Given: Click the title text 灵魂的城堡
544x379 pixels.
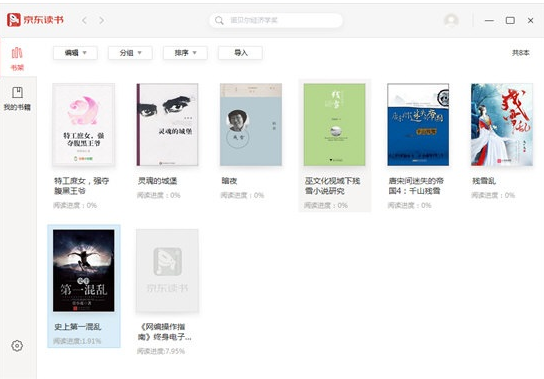Looking at the screenshot, I should tap(158, 181).
